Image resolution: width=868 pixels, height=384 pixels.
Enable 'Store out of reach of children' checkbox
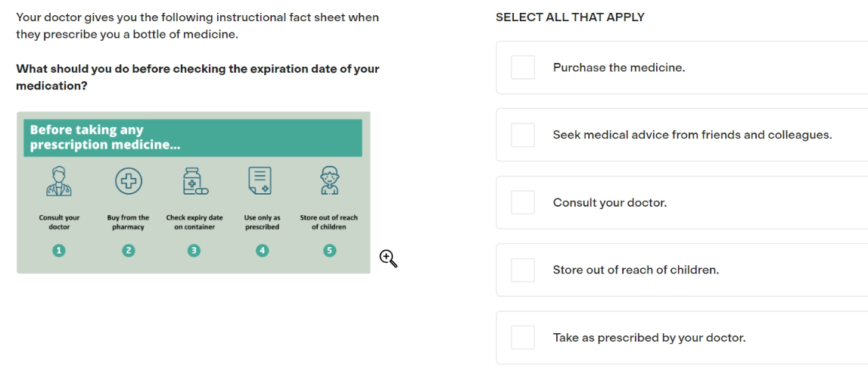click(523, 270)
